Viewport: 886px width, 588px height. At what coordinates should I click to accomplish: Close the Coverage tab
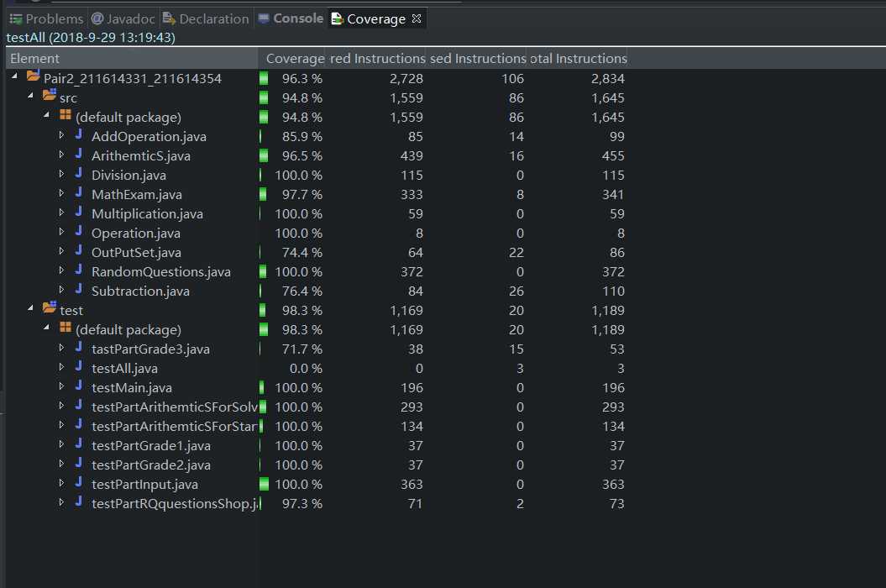coord(417,18)
